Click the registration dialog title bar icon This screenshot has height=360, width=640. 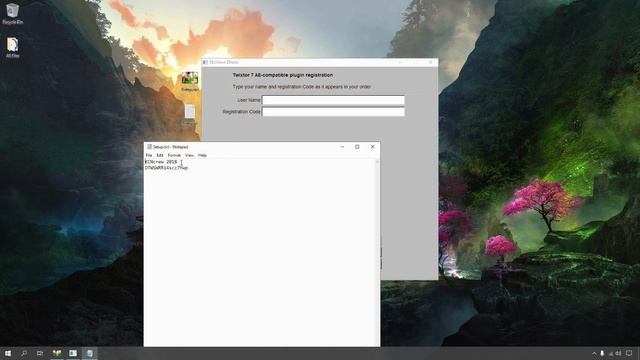pos(205,62)
